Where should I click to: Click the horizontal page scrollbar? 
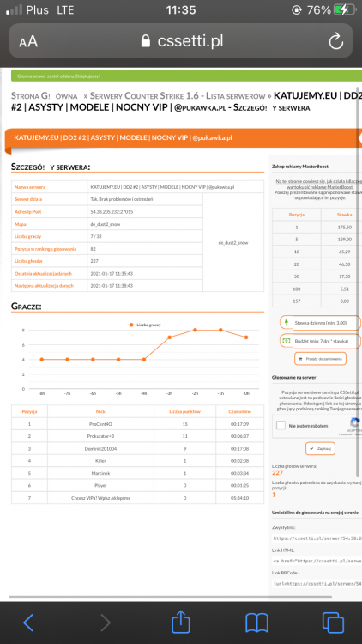[171, 597]
